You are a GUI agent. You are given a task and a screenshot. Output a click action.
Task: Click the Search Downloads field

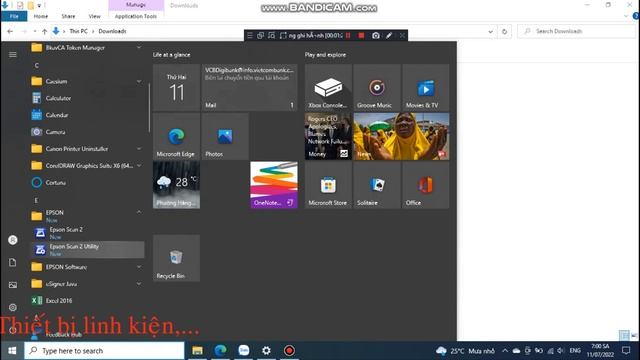pyautogui.click(x=577, y=31)
